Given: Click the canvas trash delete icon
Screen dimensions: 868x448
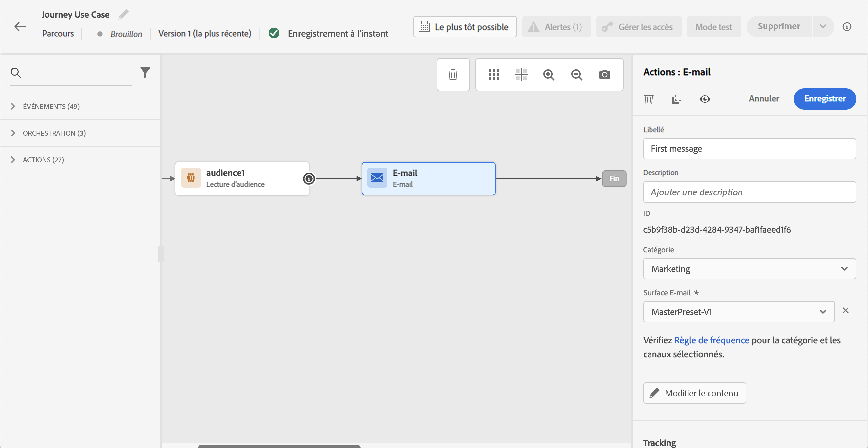Looking at the screenshot, I should (453, 74).
